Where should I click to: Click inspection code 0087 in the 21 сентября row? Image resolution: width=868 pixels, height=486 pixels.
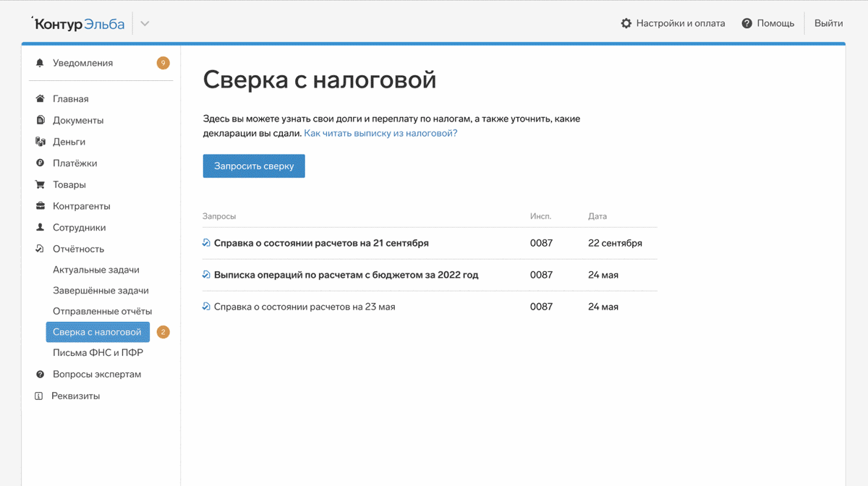click(541, 243)
